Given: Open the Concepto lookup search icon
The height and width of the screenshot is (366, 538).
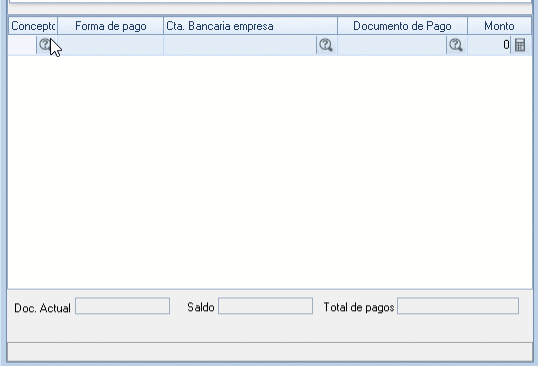Looking at the screenshot, I should [46, 45].
